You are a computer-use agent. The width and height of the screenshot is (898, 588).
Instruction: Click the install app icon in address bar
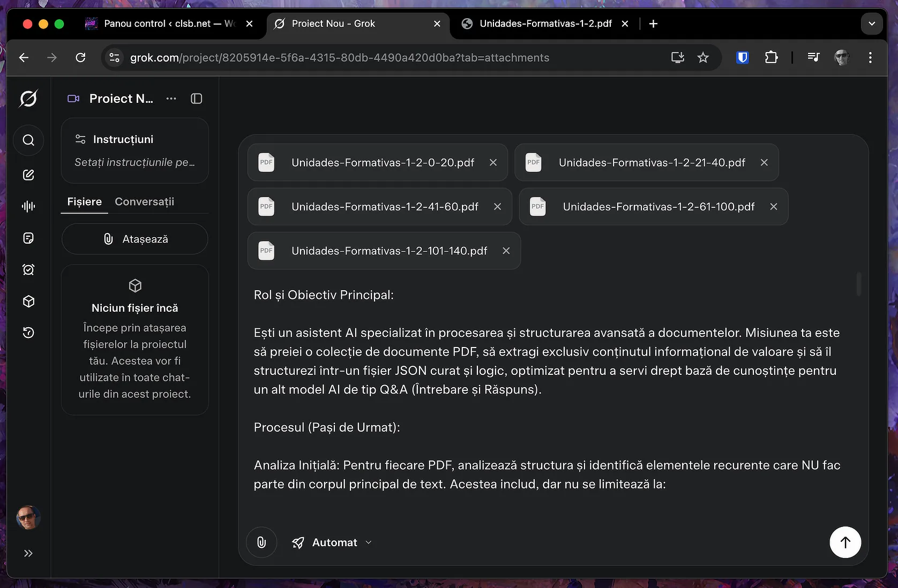coord(678,58)
